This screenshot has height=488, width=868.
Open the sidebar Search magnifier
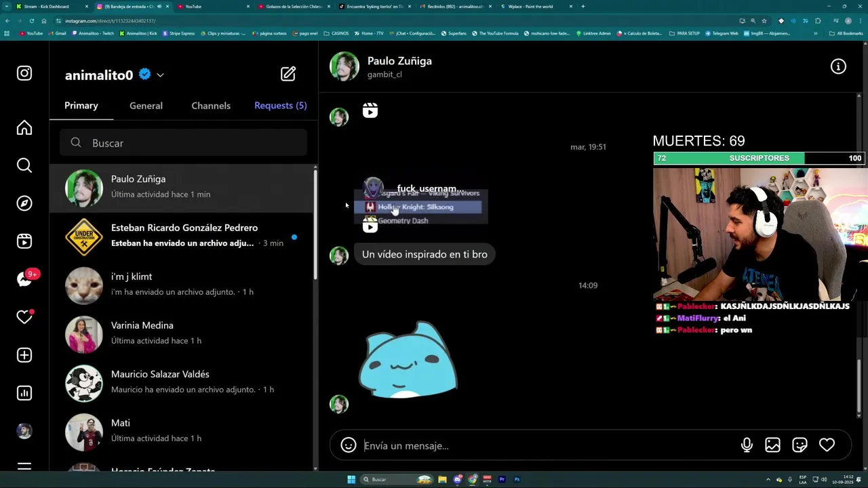[x=24, y=165]
